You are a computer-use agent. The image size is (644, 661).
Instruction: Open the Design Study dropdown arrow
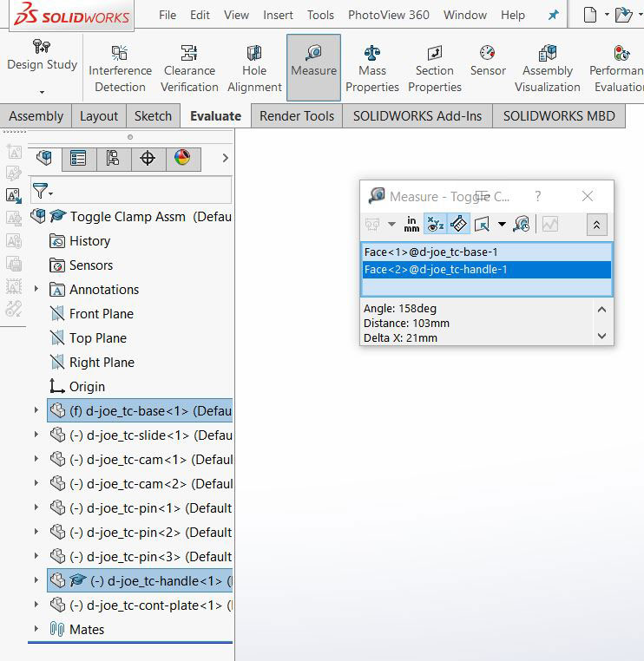41,92
